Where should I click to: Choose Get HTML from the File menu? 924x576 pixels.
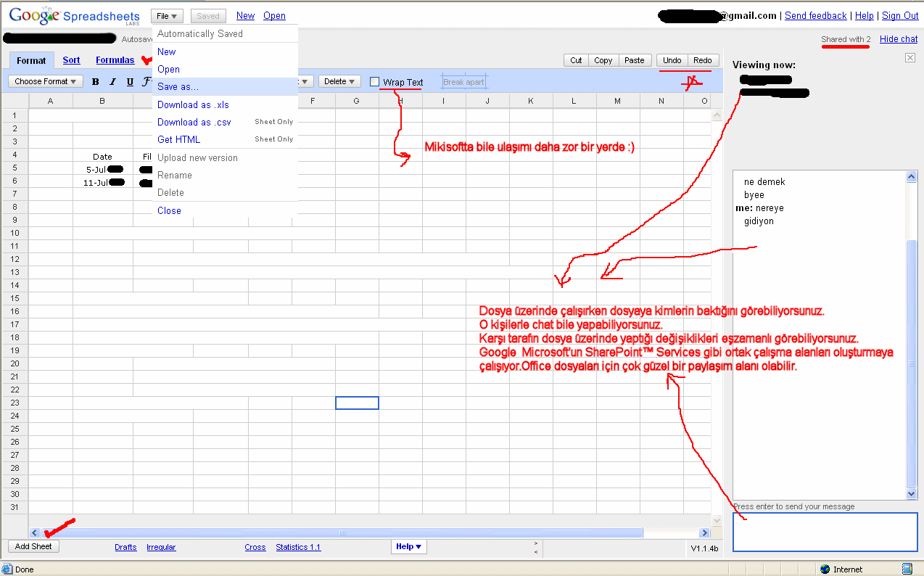pyautogui.click(x=179, y=140)
